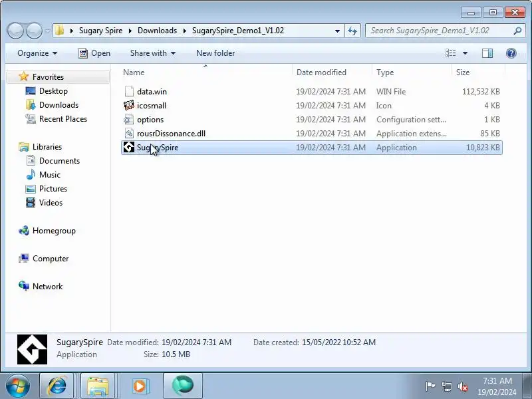Click the muted volume tray icon
The height and width of the screenshot is (399, 532).
462,386
